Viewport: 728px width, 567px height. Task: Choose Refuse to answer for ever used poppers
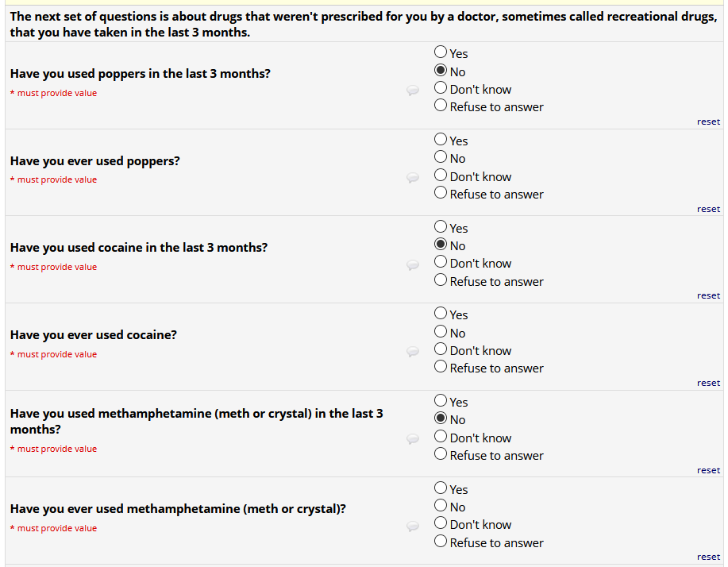pos(441,193)
